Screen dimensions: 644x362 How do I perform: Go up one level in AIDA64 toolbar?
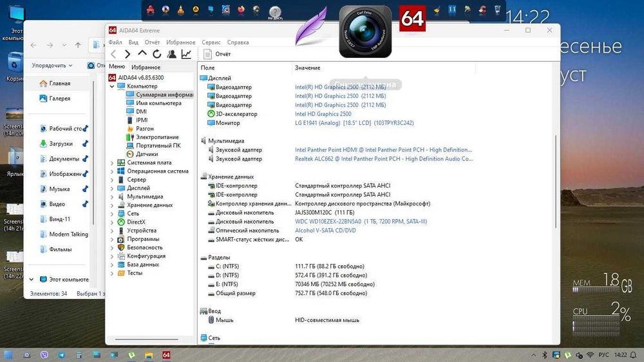[142, 53]
